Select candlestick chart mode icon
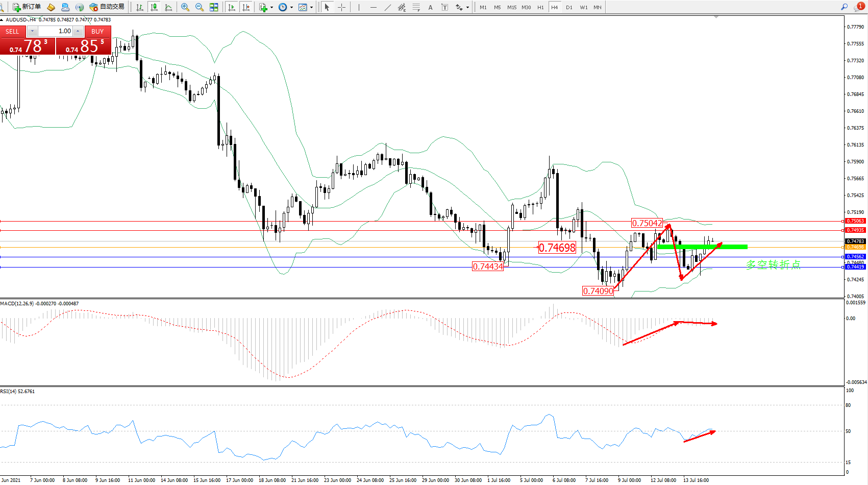This screenshot has height=485, width=868. click(x=154, y=7)
